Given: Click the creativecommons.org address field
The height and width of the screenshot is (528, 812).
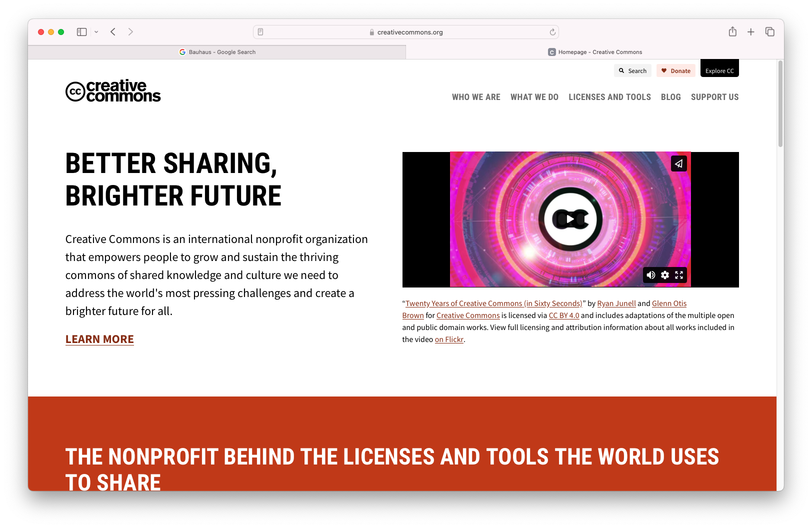Looking at the screenshot, I should pyautogui.click(x=406, y=32).
